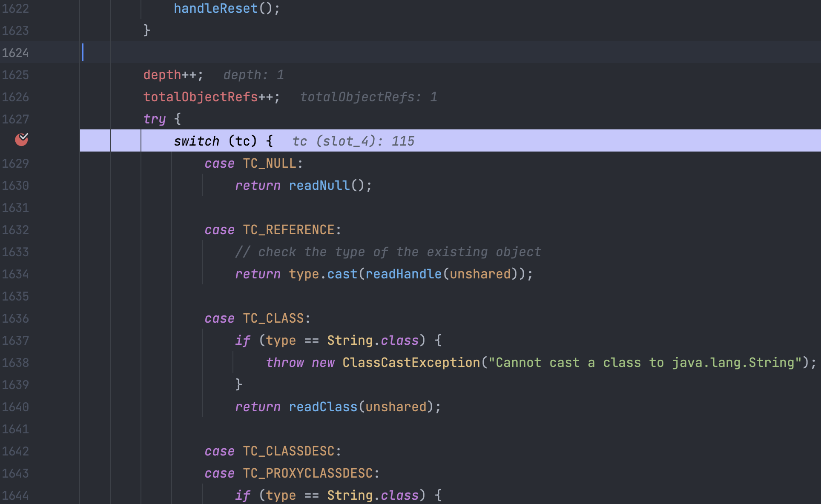821x504 pixels.
Task: Click the 'totalObjectRefs: 1' inline debug value
Action: point(368,97)
